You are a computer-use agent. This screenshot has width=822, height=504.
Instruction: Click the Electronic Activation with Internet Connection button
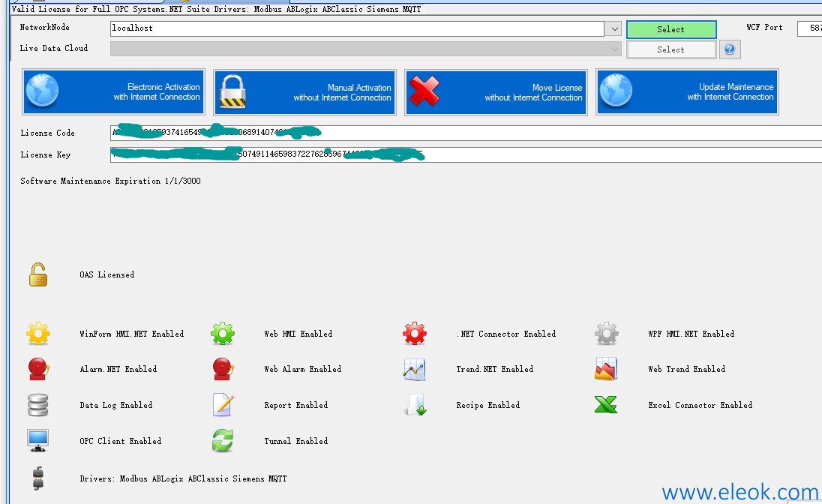point(113,91)
